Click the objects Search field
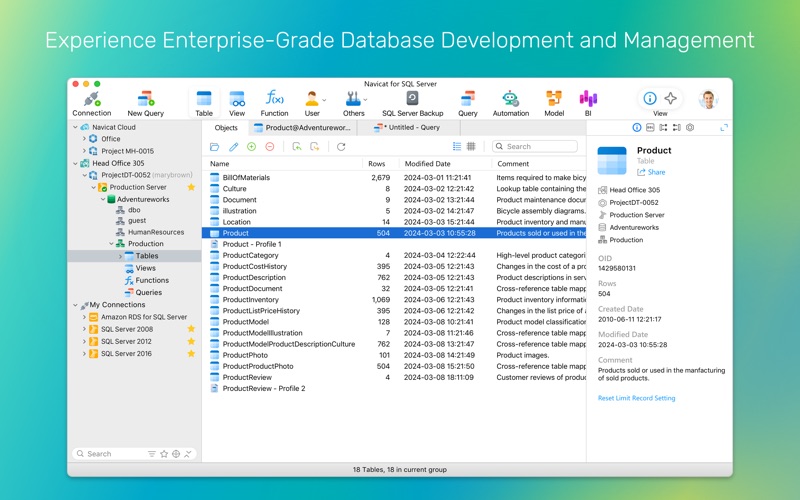This screenshot has height=500, width=800. pyautogui.click(x=535, y=146)
